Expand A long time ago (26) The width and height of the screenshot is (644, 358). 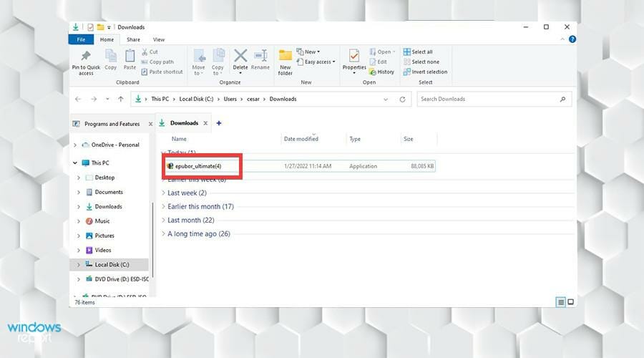(x=163, y=233)
